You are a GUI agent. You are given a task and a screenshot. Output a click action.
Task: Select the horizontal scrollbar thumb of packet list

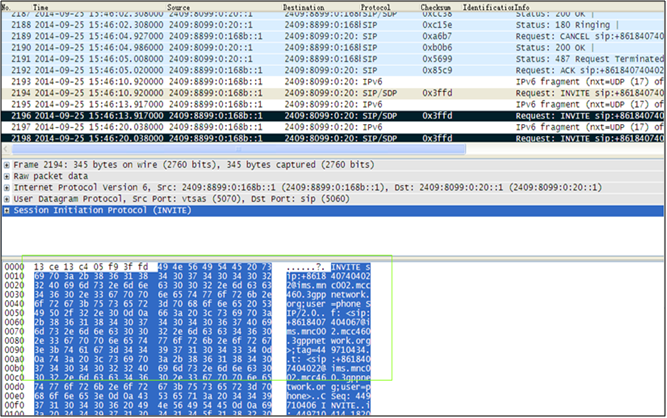(239, 149)
